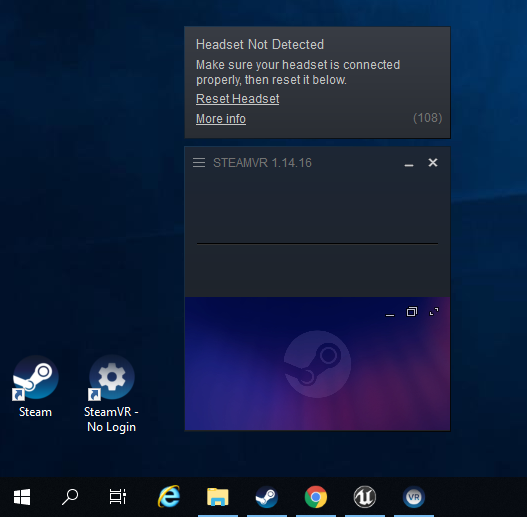Select the SteamVR - No Login shortcut
The width and height of the screenshot is (527, 517).
coord(111,394)
